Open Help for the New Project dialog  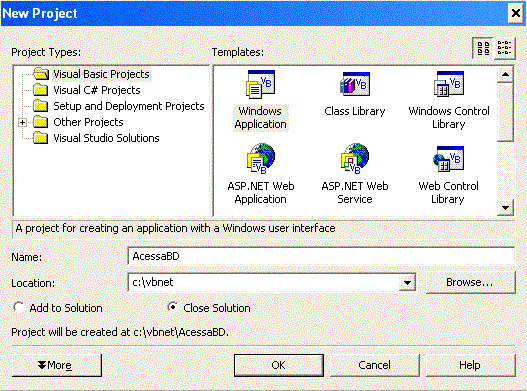click(x=470, y=365)
